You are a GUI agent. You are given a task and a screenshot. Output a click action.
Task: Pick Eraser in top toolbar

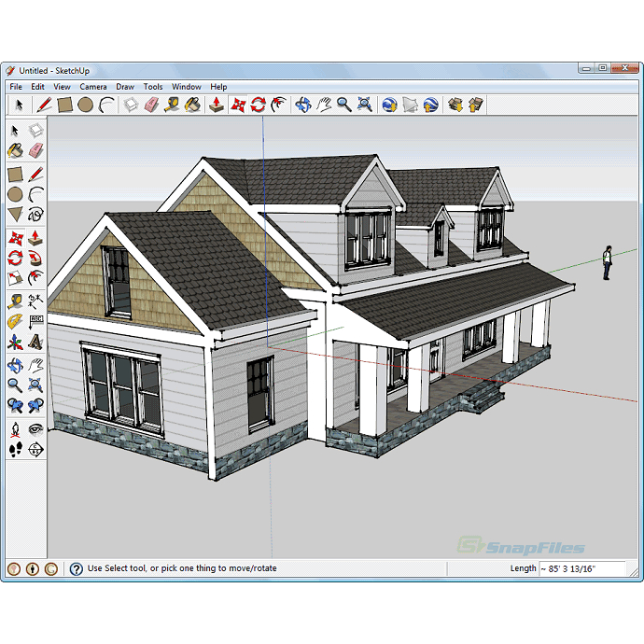151,105
